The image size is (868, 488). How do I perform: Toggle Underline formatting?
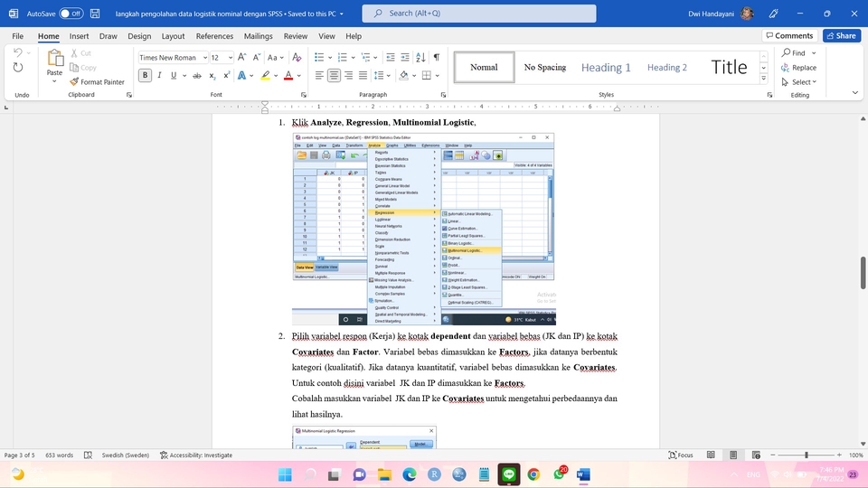[174, 75]
